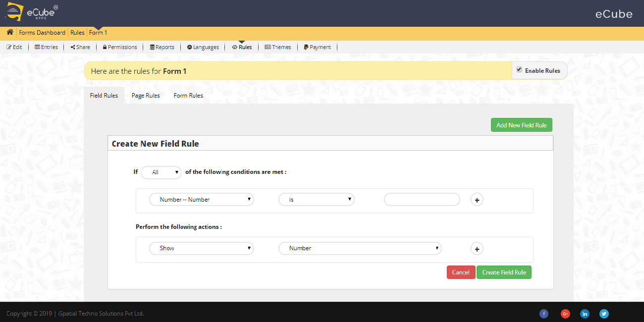The height and width of the screenshot is (322, 644).
Task: Expand the Show action dropdown
Action: 202,248
